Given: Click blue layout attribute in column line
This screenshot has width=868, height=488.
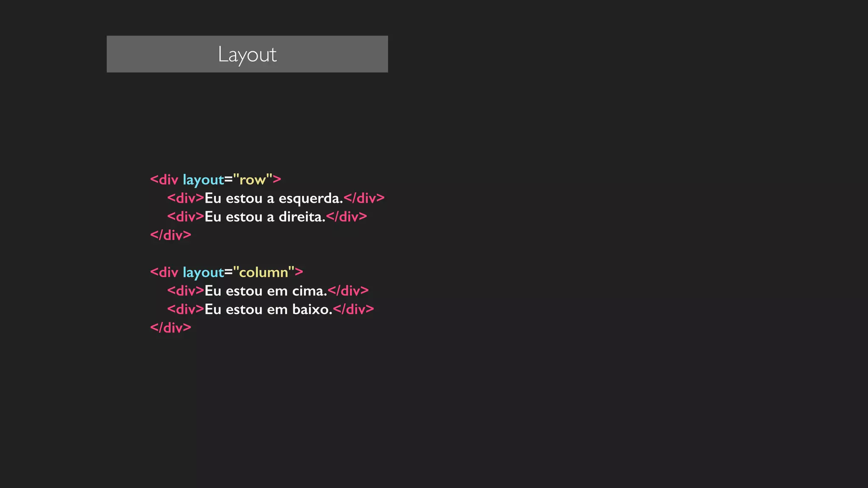Looking at the screenshot, I should click(x=203, y=272).
